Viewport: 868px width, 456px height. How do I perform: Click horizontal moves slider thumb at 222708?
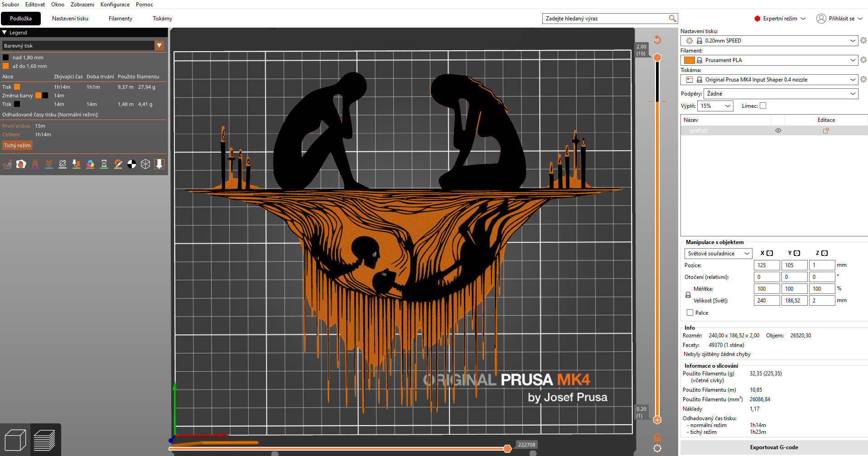point(507,448)
